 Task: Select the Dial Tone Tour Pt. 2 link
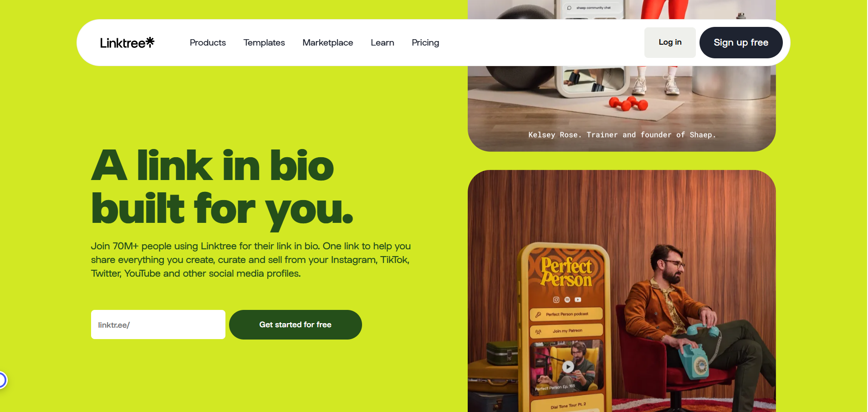pyautogui.click(x=568, y=405)
